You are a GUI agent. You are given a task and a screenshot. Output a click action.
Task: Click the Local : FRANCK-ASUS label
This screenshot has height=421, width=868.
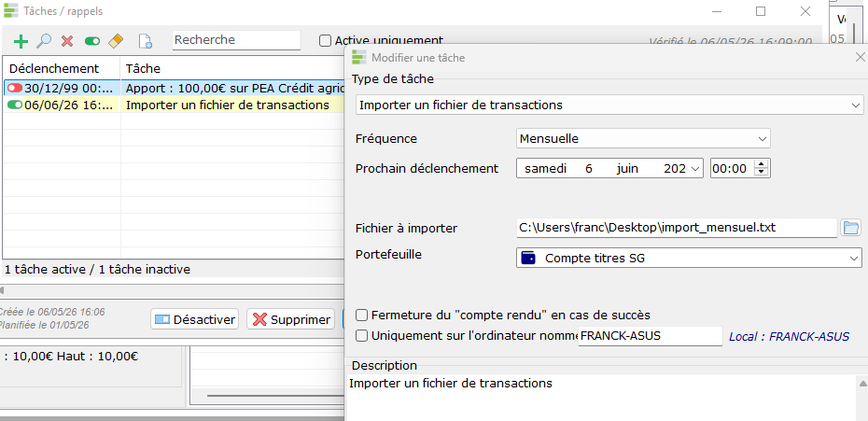[789, 336]
